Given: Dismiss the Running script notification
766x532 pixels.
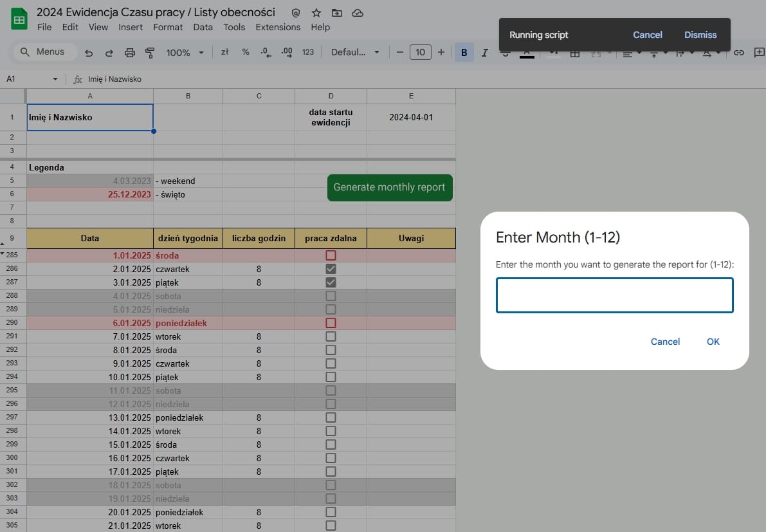Looking at the screenshot, I should 700,35.
